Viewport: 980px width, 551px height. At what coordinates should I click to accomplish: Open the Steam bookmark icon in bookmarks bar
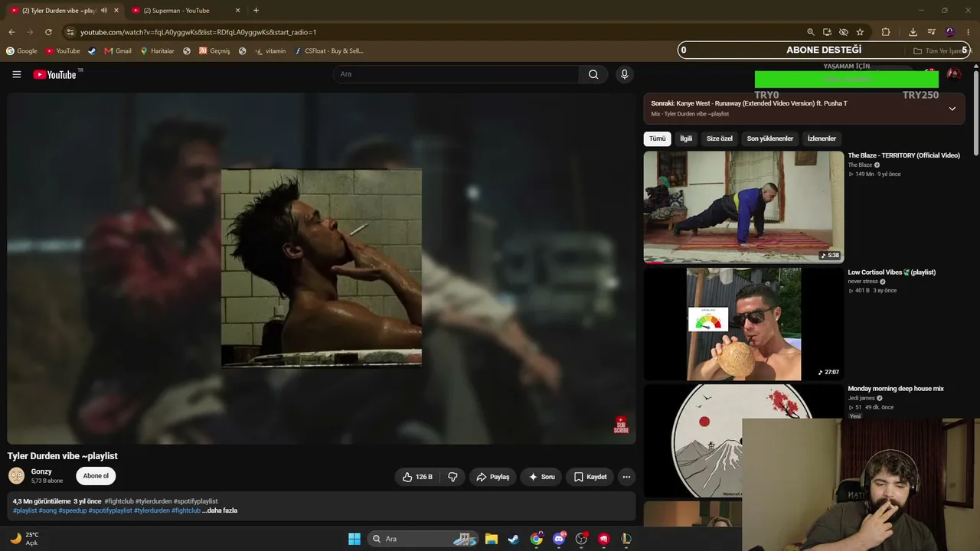coord(92,51)
